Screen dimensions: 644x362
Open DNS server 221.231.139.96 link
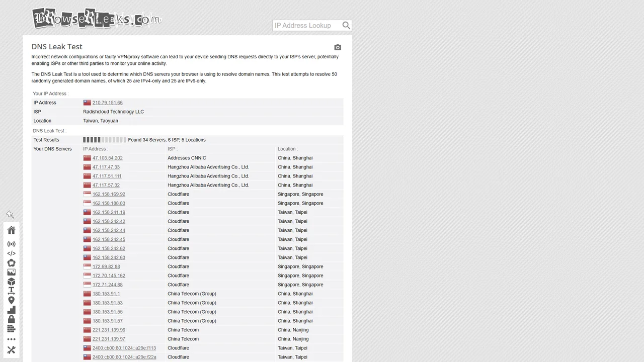point(109,330)
